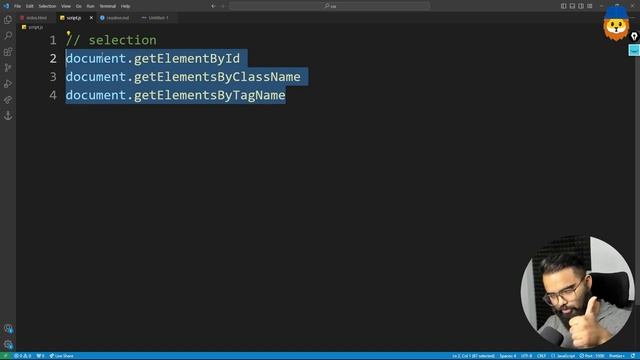Open the Accounts icon in activity bar
Screen dimensions: 640x360
coord(8,328)
